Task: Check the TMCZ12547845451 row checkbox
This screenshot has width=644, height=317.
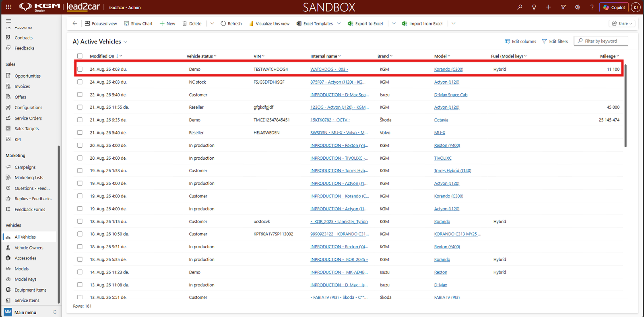Action: (x=80, y=120)
